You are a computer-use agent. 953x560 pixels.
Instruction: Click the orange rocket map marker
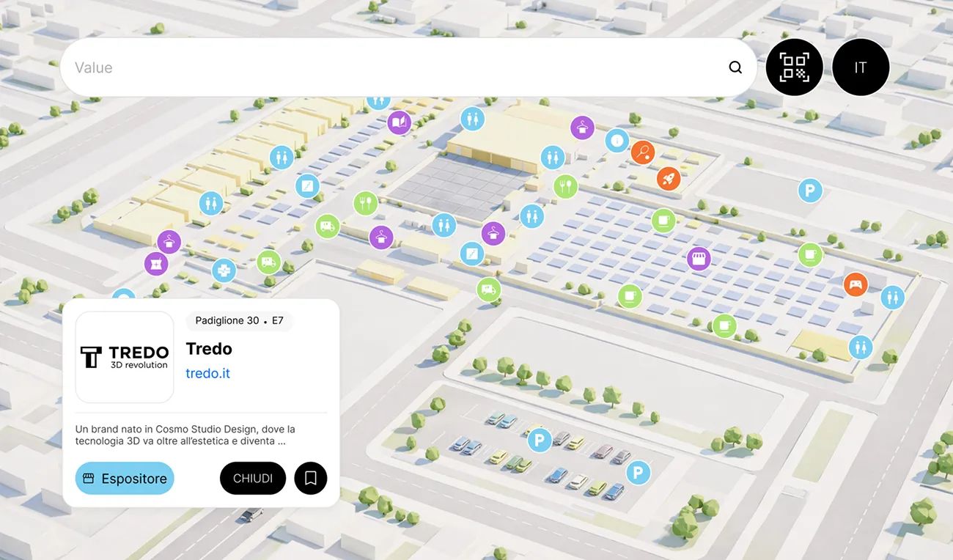click(x=669, y=178)
